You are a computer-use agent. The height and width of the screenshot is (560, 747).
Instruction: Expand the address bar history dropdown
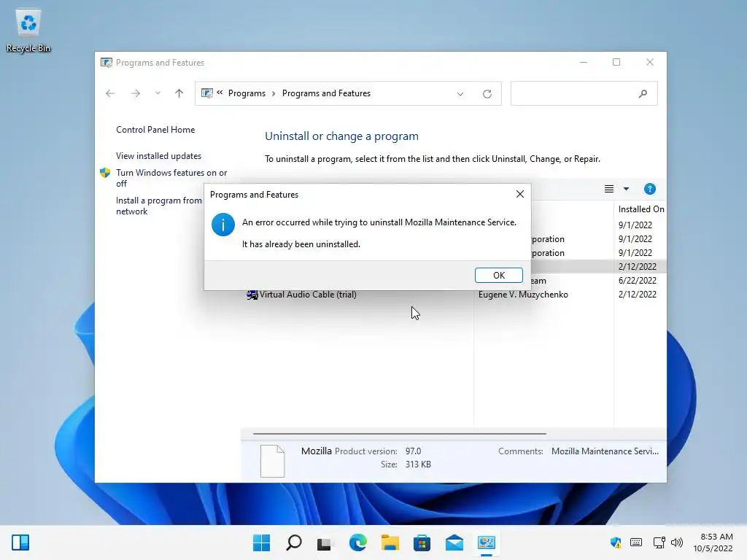pos(460,94)
